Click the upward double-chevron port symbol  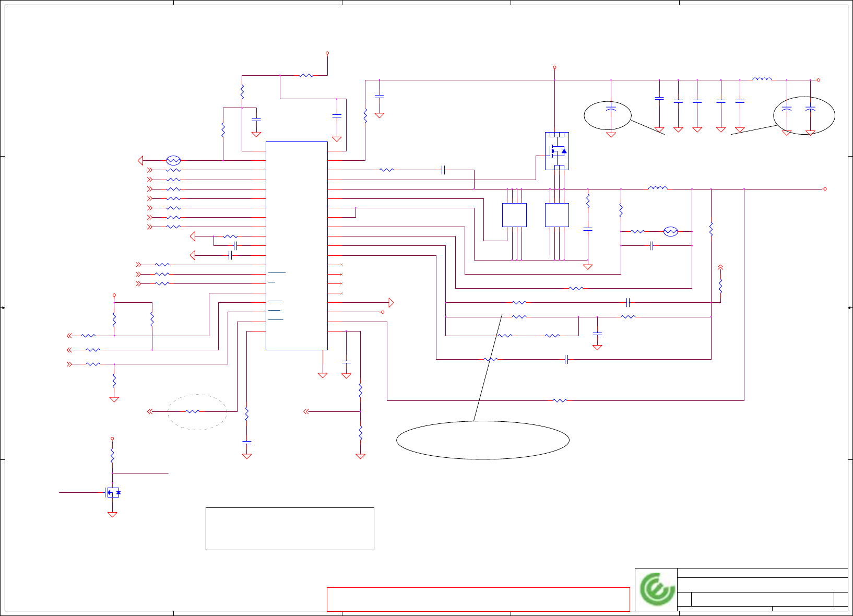click(x=720, y=267)
